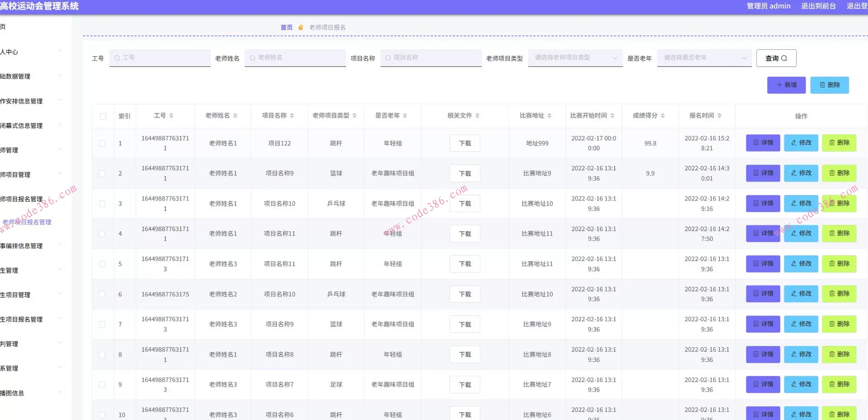Viewport: 868px width, 420px height.
Task: Sort by 成绩得分 using its sort icon
Action: click(663, 116)
